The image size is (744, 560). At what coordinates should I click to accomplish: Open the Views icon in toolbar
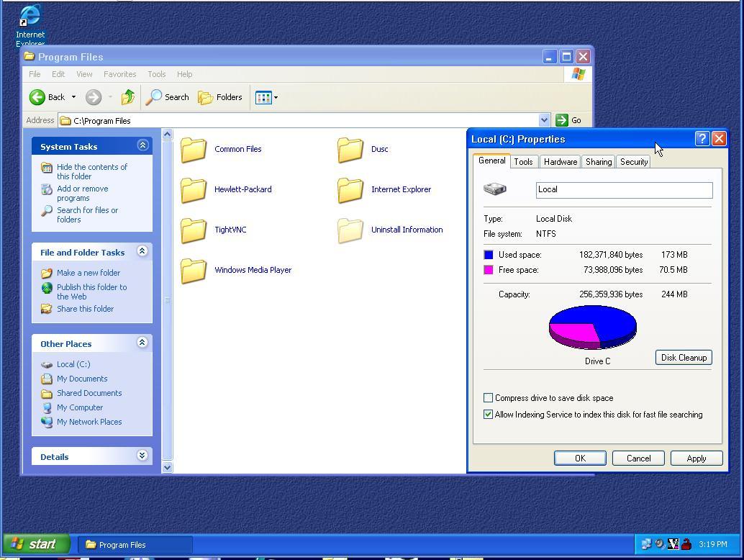tap(263, 98)
